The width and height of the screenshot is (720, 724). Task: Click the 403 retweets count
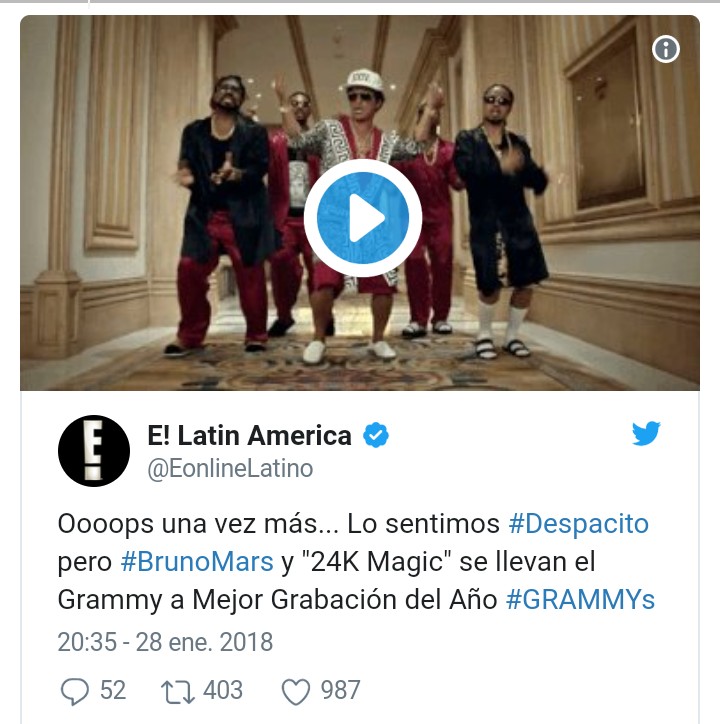tap(223, 691)
